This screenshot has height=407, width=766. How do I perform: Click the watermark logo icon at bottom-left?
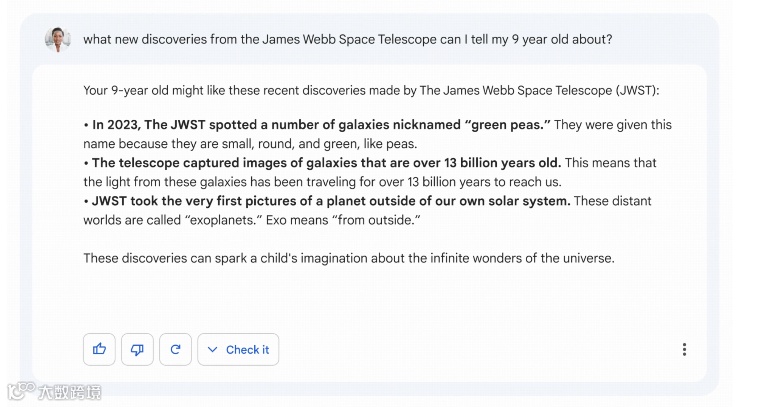click(19, 391)
